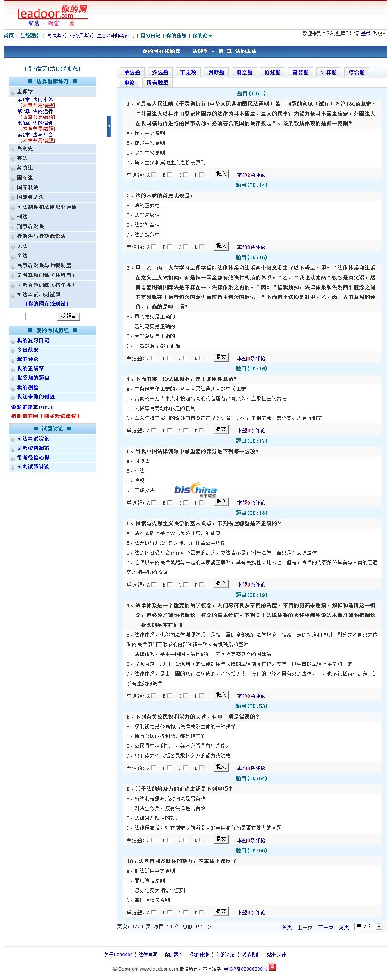Screen dimensions: 391x980
Task: Expand the 经济法 subject
Action: [25, 168]
